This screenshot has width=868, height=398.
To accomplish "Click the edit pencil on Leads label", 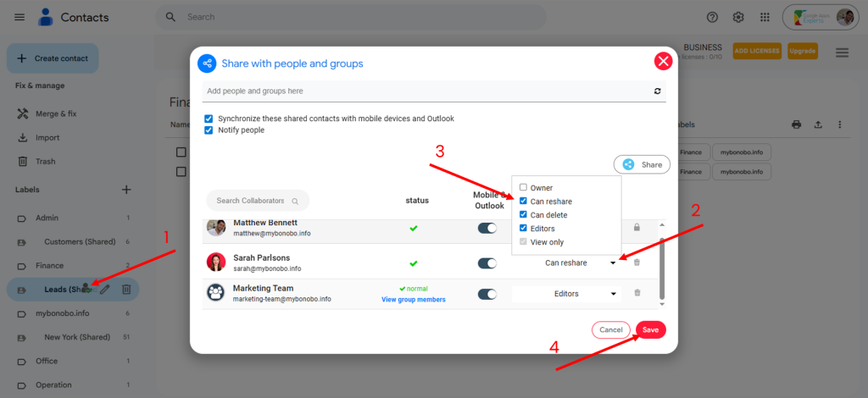I will point(105,290).
